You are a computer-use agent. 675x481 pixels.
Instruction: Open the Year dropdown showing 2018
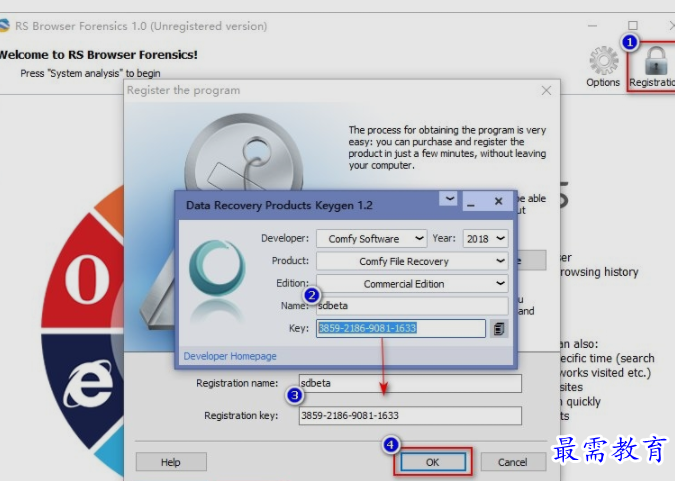point(485,239)
